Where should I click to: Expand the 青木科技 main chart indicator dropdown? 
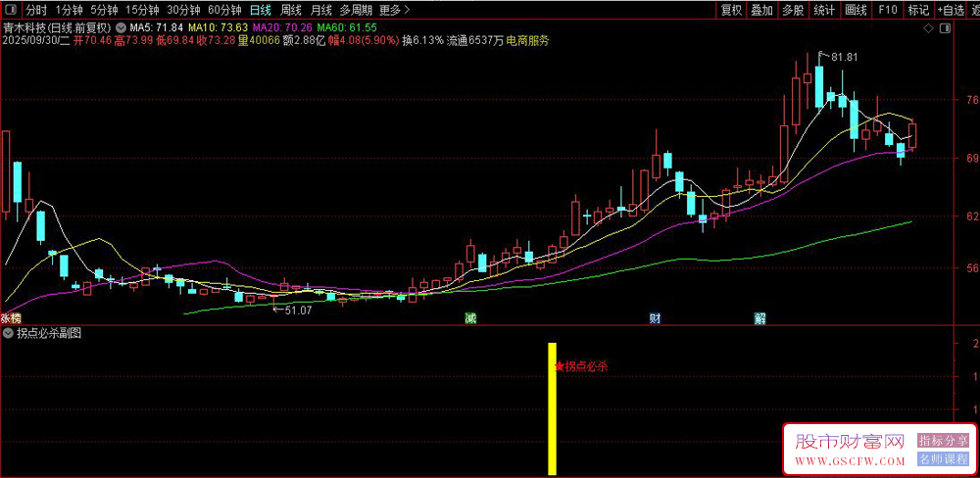tap(120, 28)
